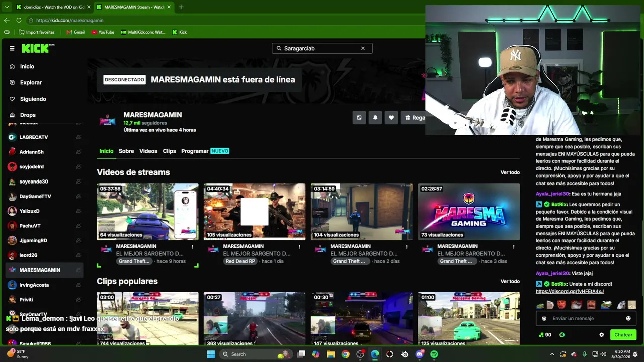Click the green K icon below chat
This screenshot has width=644, height=362.
click(x=562, y=335)
